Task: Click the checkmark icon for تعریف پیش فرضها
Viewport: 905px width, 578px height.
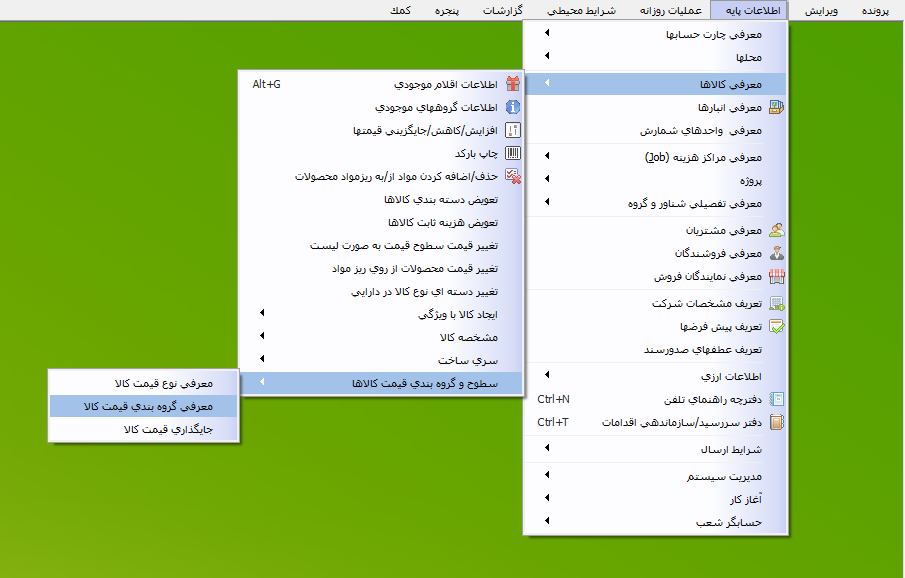Action: (775, 326)
